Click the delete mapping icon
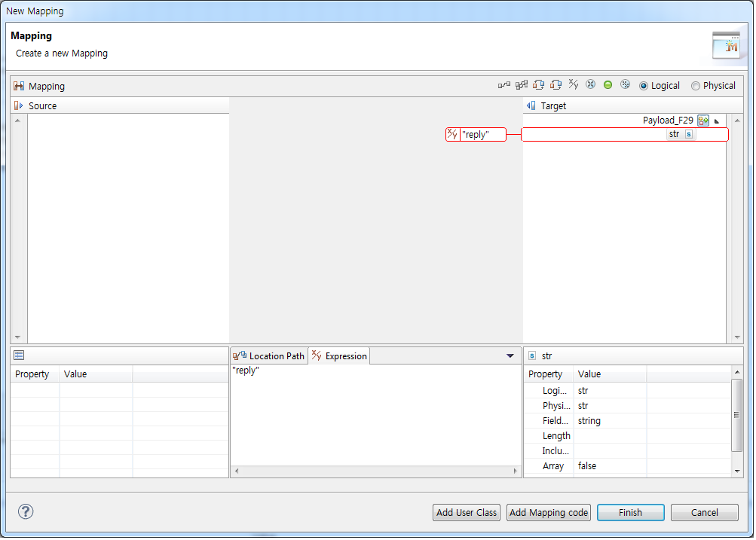 [x=590, y=84]
